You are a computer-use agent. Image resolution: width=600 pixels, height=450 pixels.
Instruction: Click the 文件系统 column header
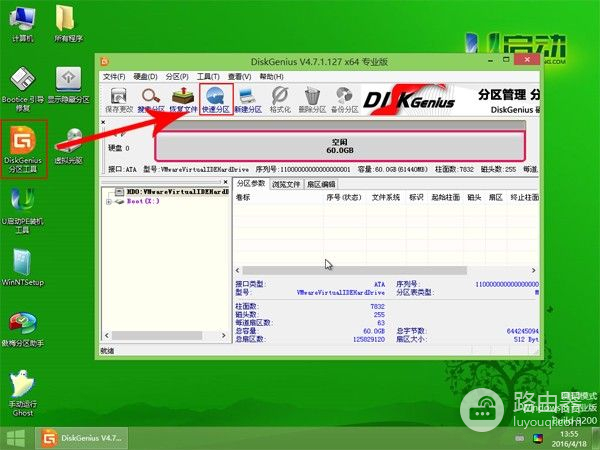pos(386,197)
